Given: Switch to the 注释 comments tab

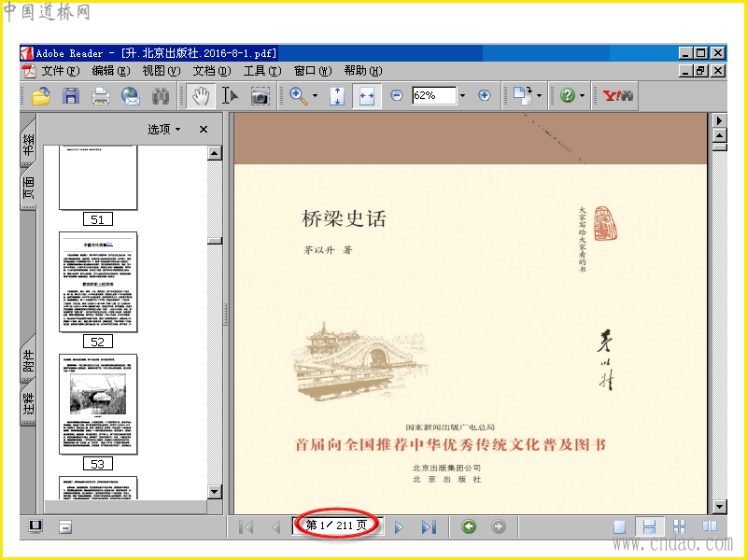Looking at the screenshot, I should [29, 404].
